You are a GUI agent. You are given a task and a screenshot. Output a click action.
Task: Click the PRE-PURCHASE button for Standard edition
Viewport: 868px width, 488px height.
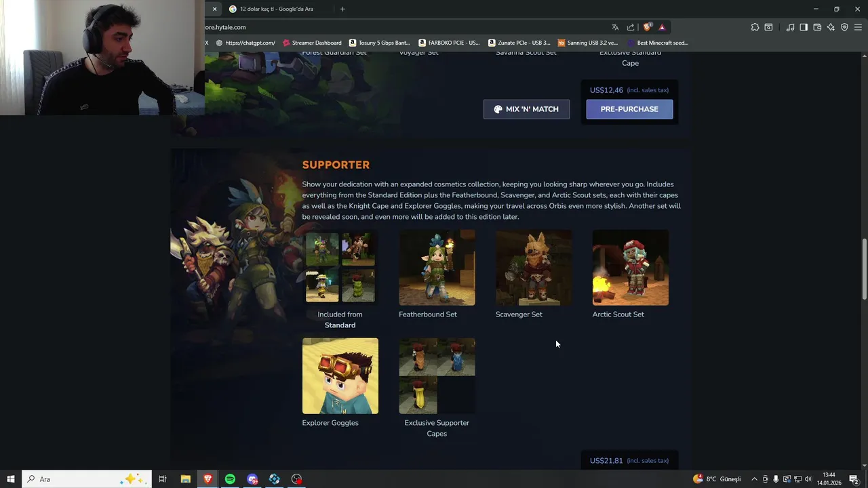click(x=629, y=109)
